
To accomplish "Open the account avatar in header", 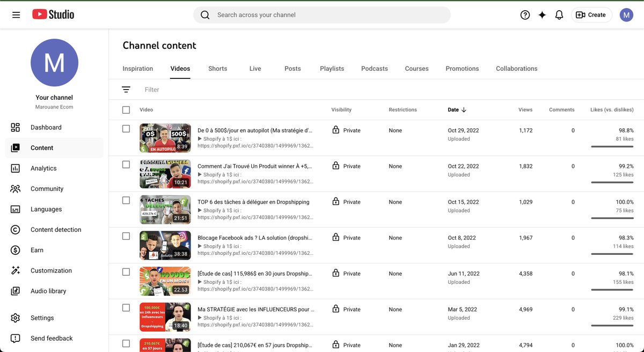I will click(x=626, y=15).
